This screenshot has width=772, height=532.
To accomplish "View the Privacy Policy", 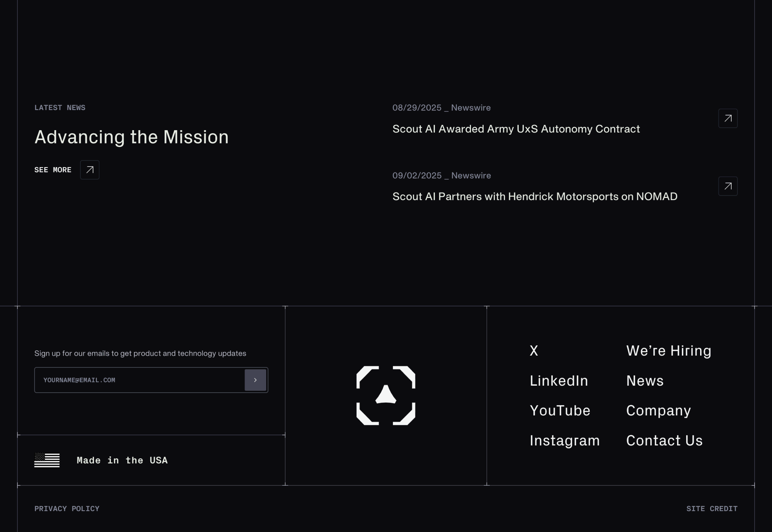I will [x=67, y=509].
